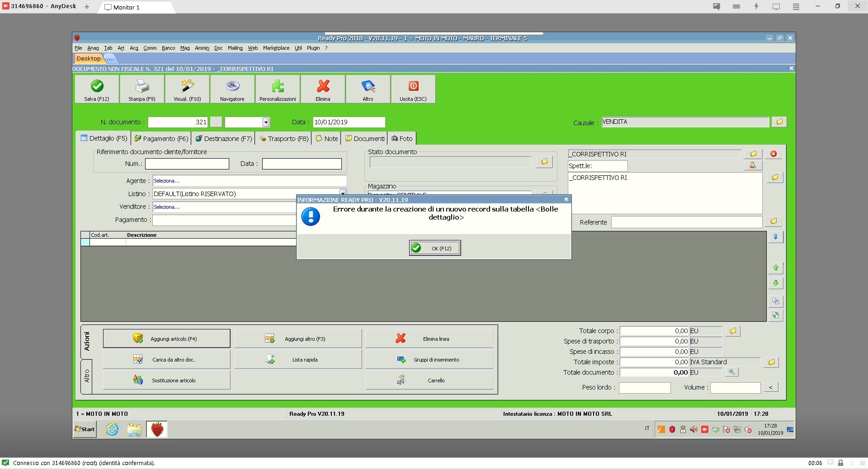
Task: Click Carica da altro doc. button
Action: point(166,359)
